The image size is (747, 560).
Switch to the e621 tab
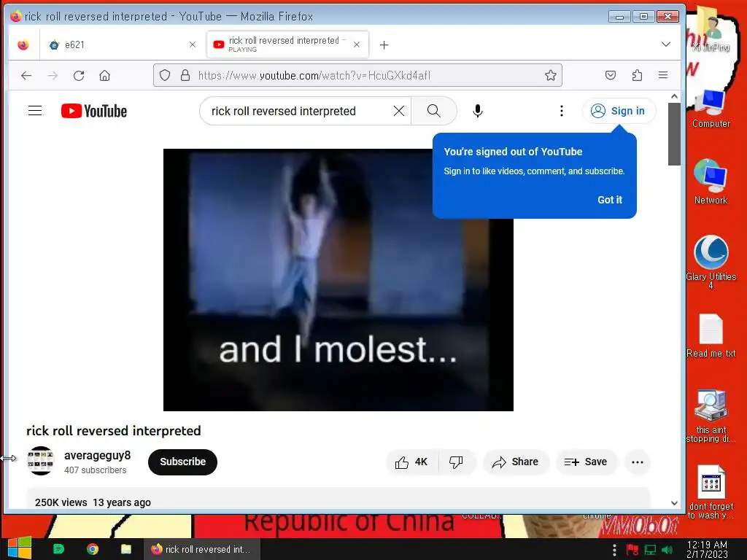[122, 44]
